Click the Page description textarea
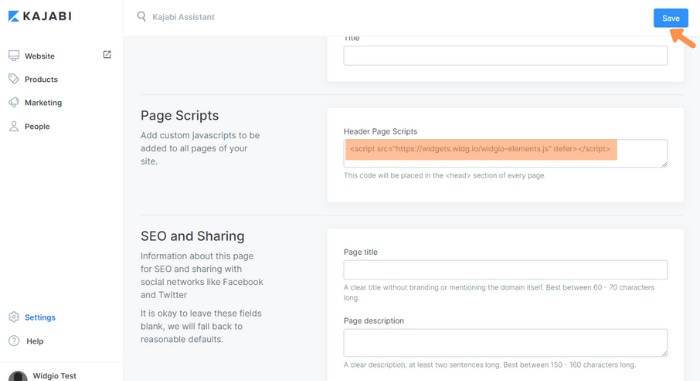 pos(505,343)
